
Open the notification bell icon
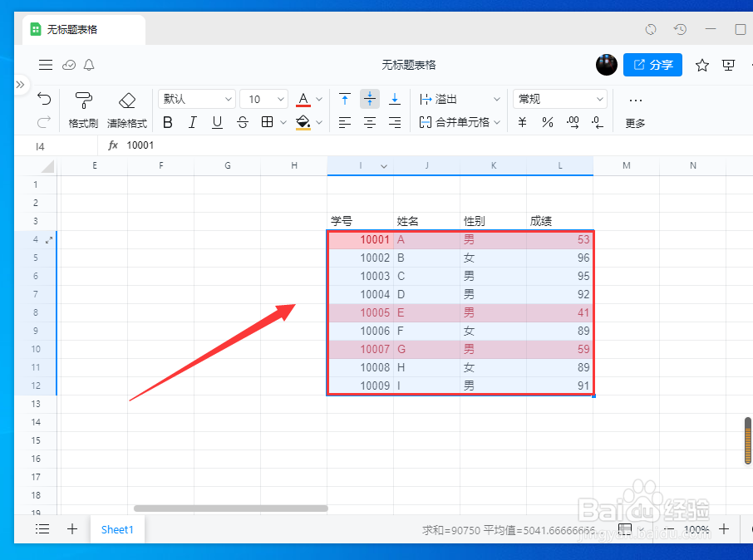[89, 65]
